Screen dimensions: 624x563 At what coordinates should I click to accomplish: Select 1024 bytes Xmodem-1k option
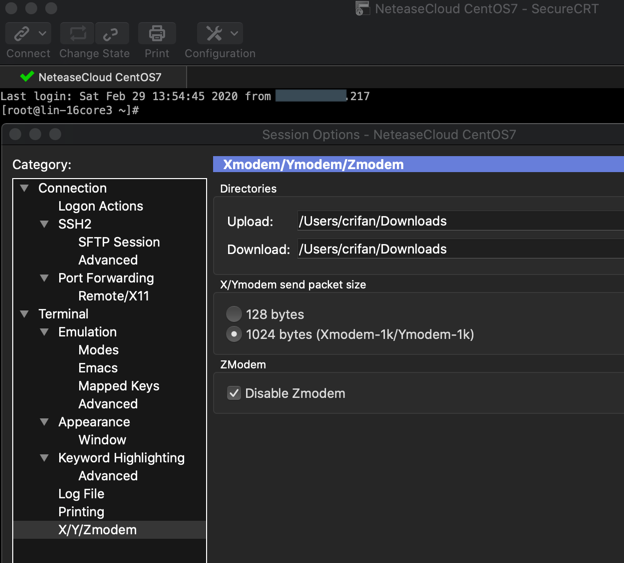(x=234, y=335)
